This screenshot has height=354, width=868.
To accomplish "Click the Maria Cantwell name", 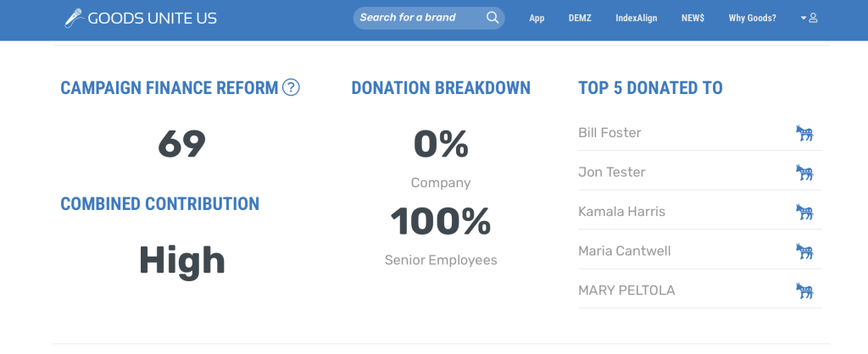I will (624, 252).
